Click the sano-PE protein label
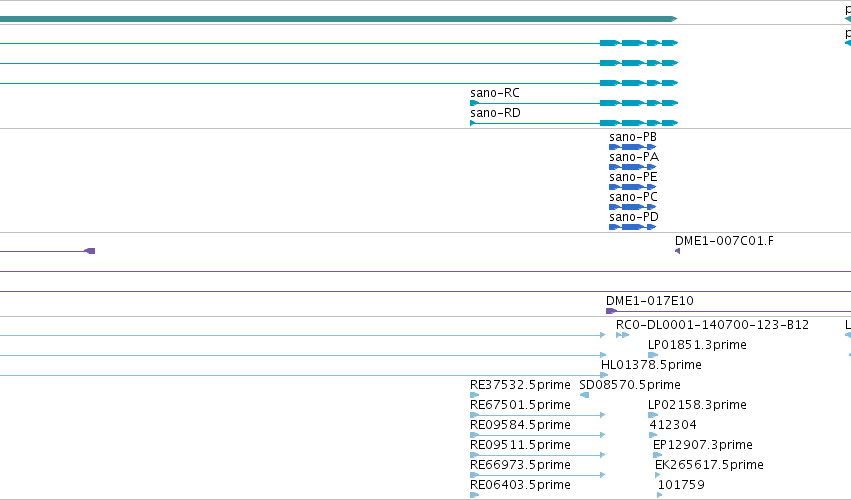Image resolution: width=851 pixels, height=500 pixels. pyautogui.click(x=633, y=177)
